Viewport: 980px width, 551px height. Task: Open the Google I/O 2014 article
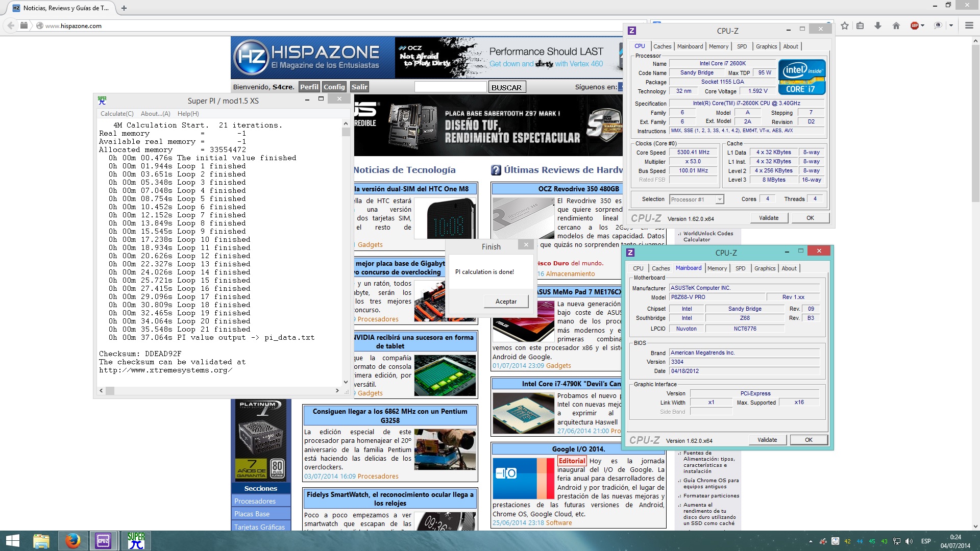pyautogui.click(x=578, y=449)
